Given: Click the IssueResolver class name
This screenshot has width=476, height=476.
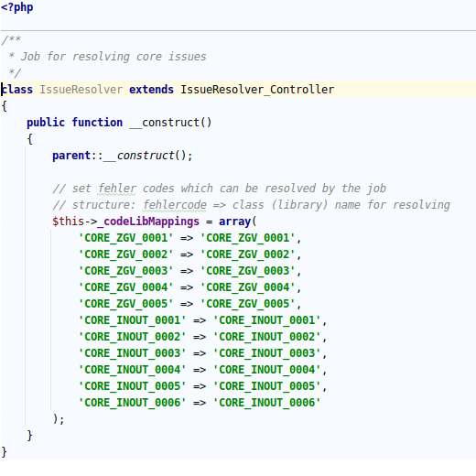Looking at the screenshot, I should pyautogui.click(x=81, y=90).
